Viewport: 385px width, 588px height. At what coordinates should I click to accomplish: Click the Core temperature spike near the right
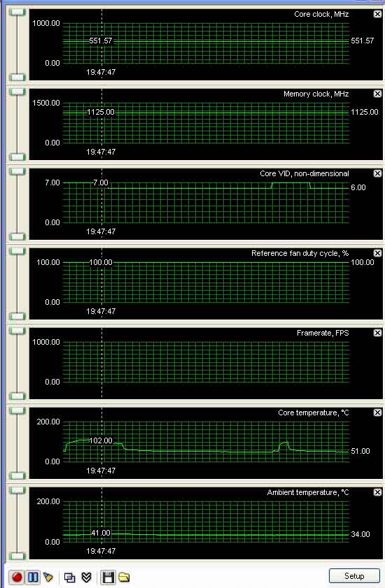click(283, 445)
